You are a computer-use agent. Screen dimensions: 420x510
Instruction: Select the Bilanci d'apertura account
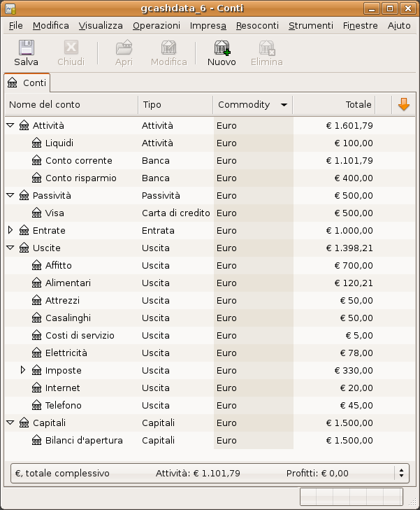[x=84, y=440]
